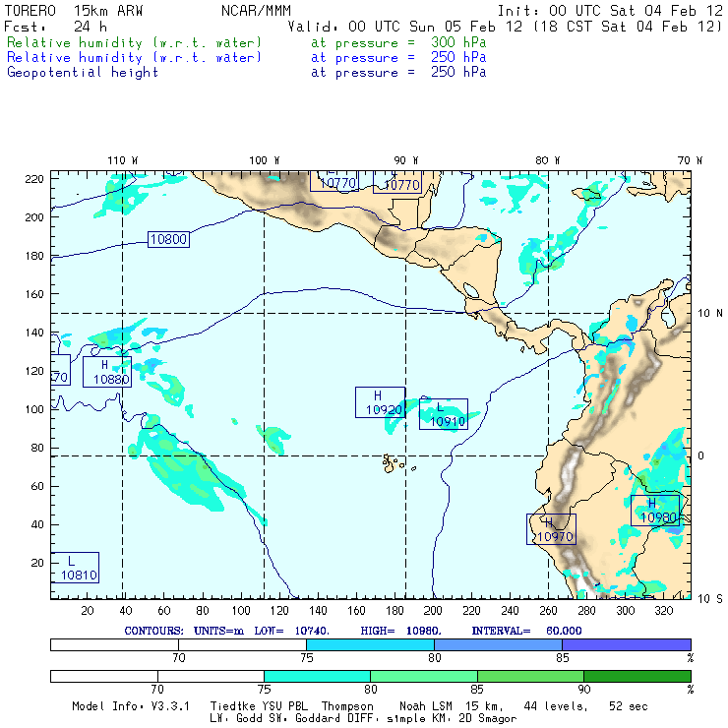Click the 'Init: 00 UTC Sat 04 Feb 12' text
Image resolution: width=728 pixels, height=728 pixels.
610,11
